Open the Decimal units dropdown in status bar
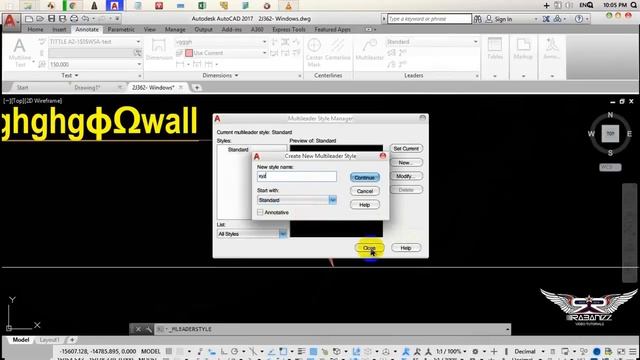The width and height of the screenshot is (640, 360). click(529, 351)
